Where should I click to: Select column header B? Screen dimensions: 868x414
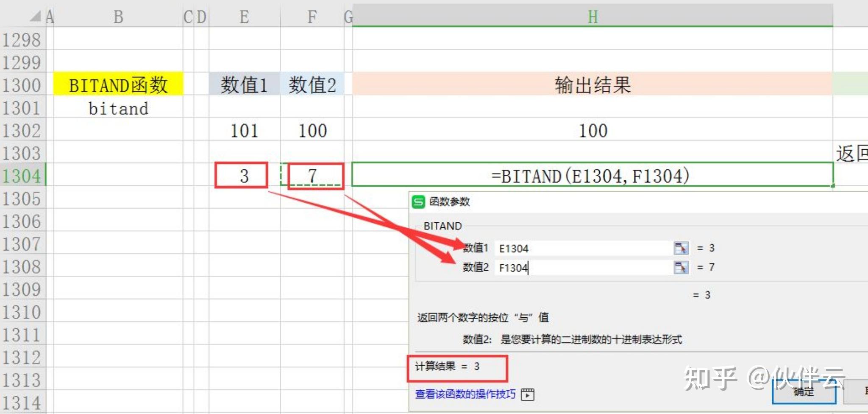tap(118, 17)
